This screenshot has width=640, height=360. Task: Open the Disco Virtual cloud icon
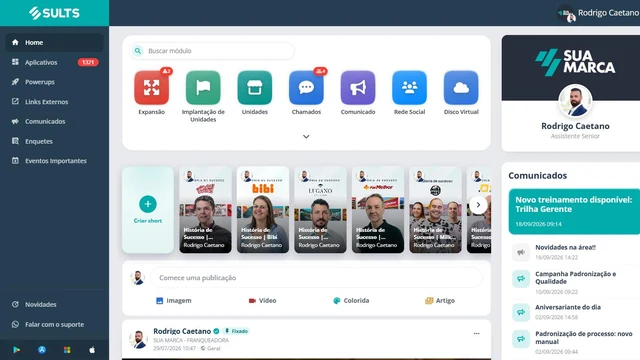[461, 87]
